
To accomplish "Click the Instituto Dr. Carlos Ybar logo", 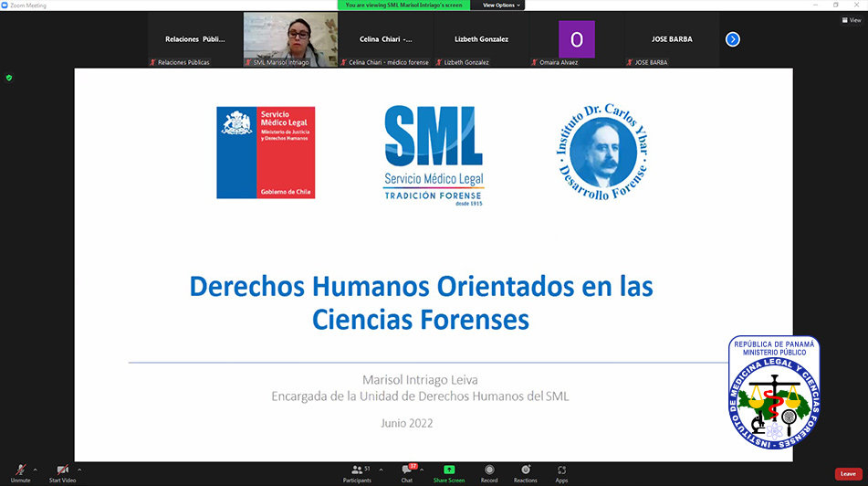I will tap(602, 152).
